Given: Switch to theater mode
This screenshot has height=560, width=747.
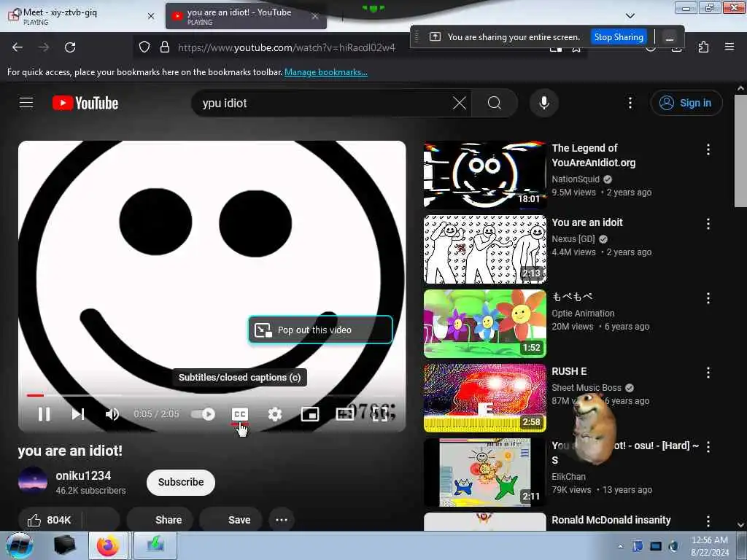Looking at the screenshot, I should coord(344,414).
